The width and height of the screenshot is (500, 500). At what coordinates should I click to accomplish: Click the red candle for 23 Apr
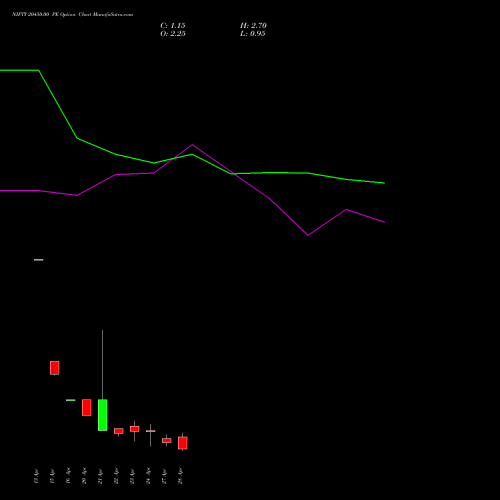(x=135, y=429)
